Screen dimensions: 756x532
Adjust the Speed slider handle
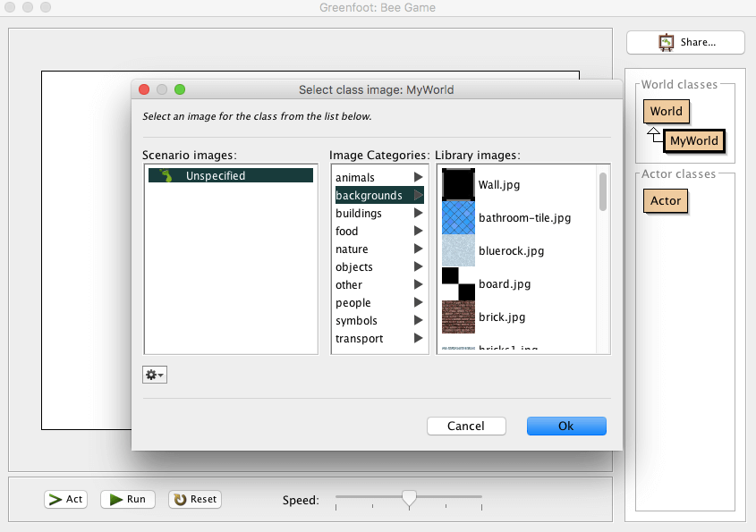[409, 498]
